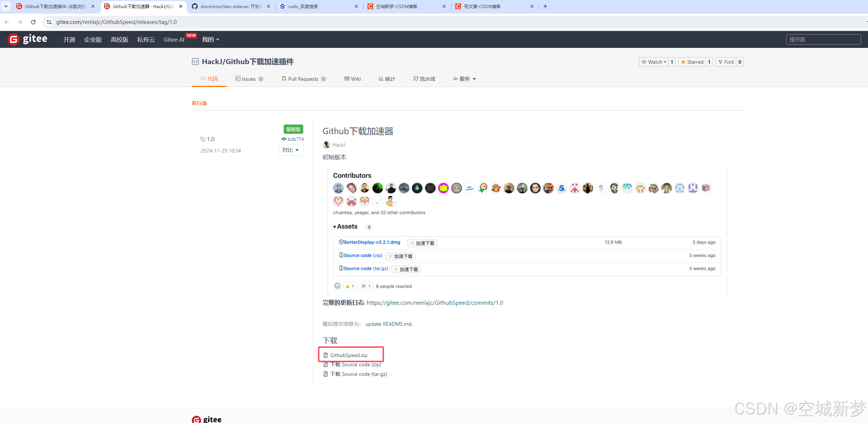Click the 搜开源 search input field
This screenshot has width=868, height=423.
pyautogui.click(x=823, y=39)
